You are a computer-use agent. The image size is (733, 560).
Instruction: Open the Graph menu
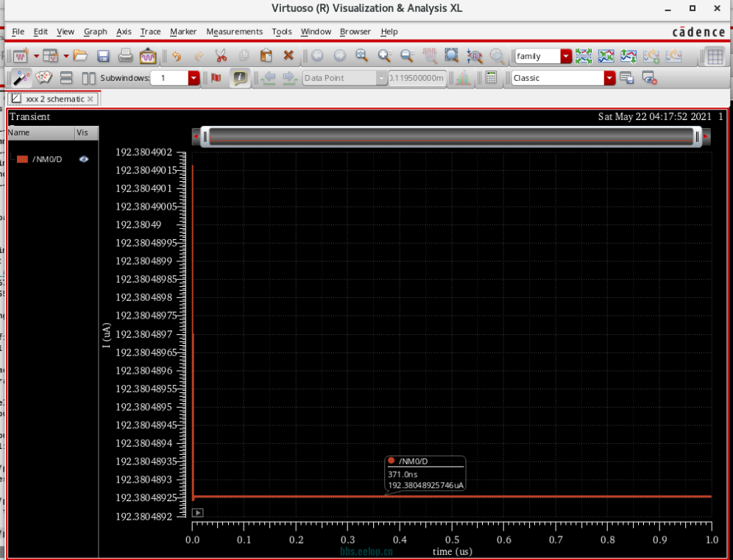(x=96, y=32)
